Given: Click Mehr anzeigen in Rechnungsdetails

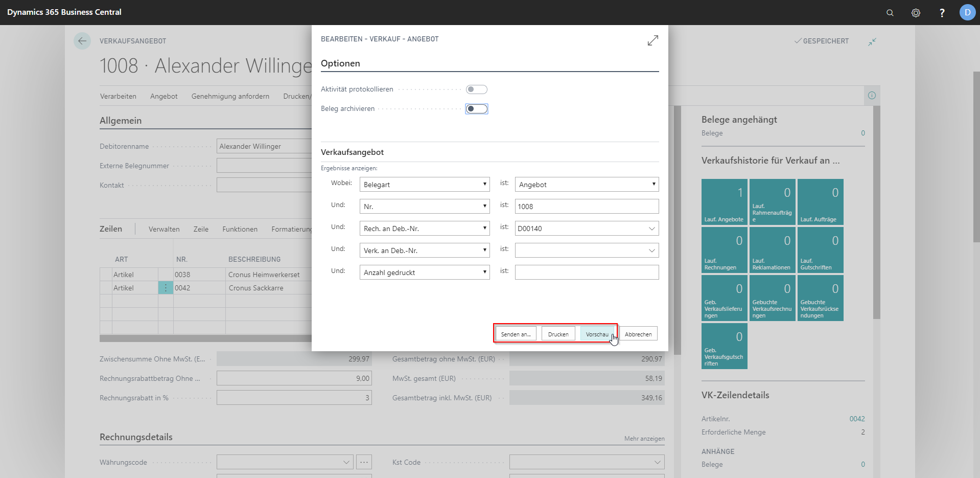Looking at the screenshot, I should (x=644, y=439).
